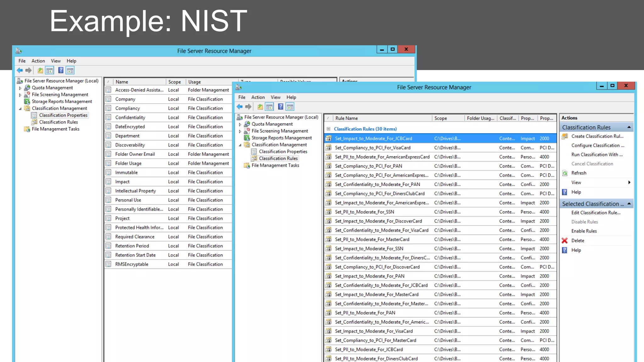Click Back arrow in back window toolbar
Viewport: 644px width, 362px height.
click(20, 70)
